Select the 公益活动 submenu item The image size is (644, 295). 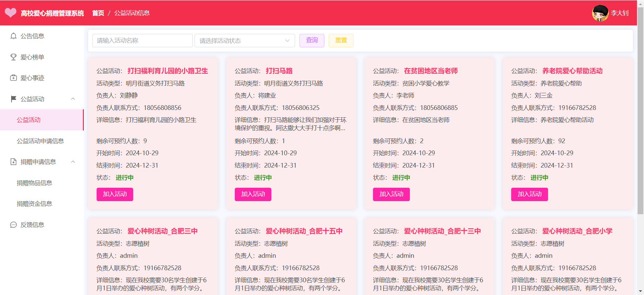click(42, 120)
